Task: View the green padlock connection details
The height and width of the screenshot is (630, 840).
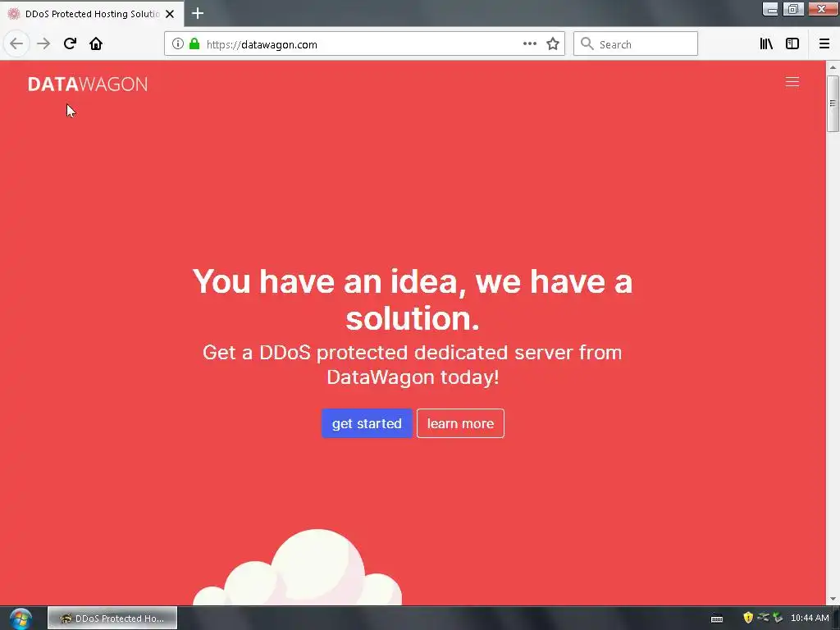Action: [194, 44]
